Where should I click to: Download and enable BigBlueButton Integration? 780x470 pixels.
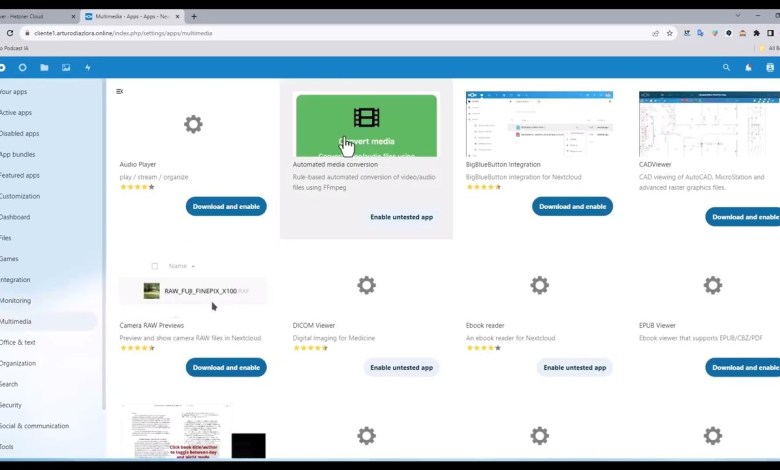(572, 206)
